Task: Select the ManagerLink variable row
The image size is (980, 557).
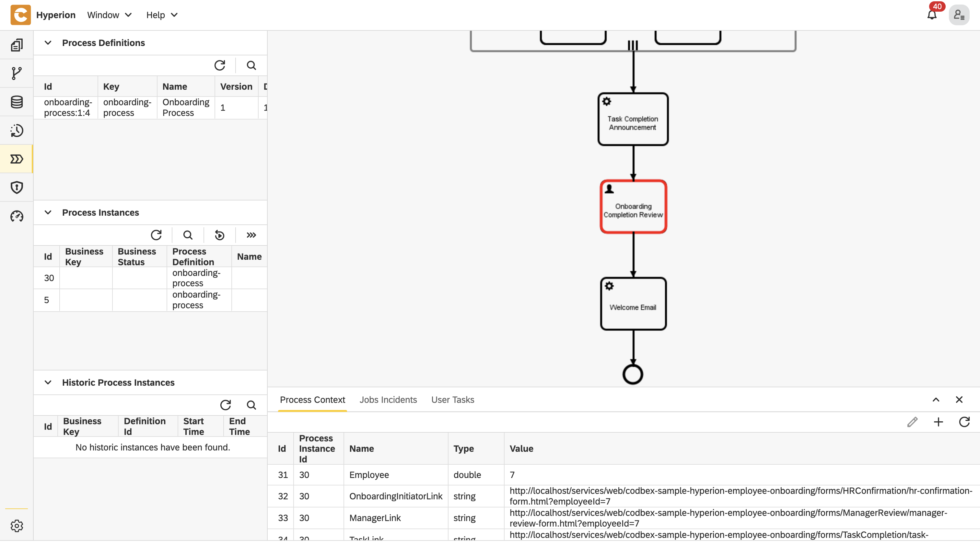Action: pyautogui.click(x=624, y=518)
